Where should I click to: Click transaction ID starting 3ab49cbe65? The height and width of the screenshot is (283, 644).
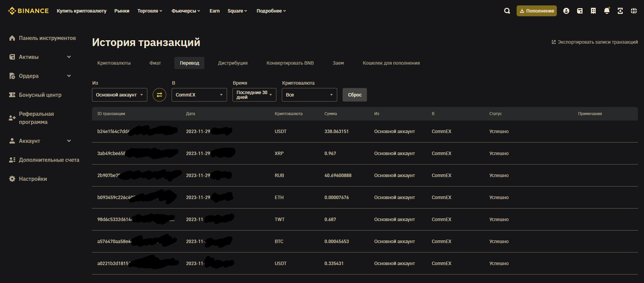pyautogui.click(x=112, y=153)
